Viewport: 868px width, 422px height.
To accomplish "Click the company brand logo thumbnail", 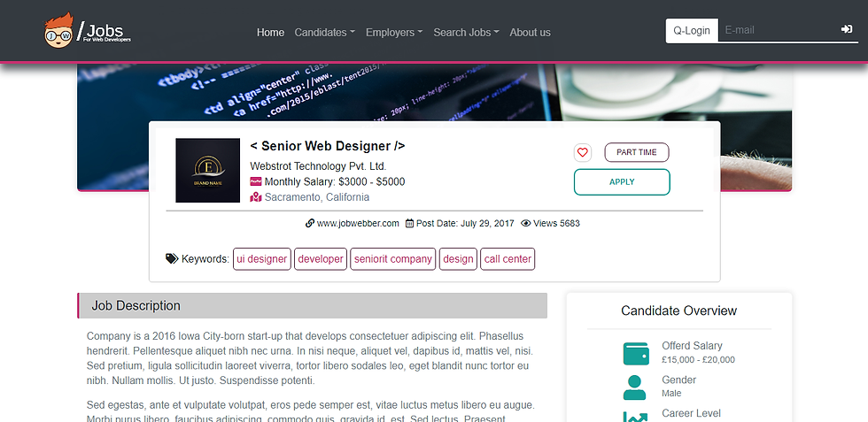I will point(207,171).
